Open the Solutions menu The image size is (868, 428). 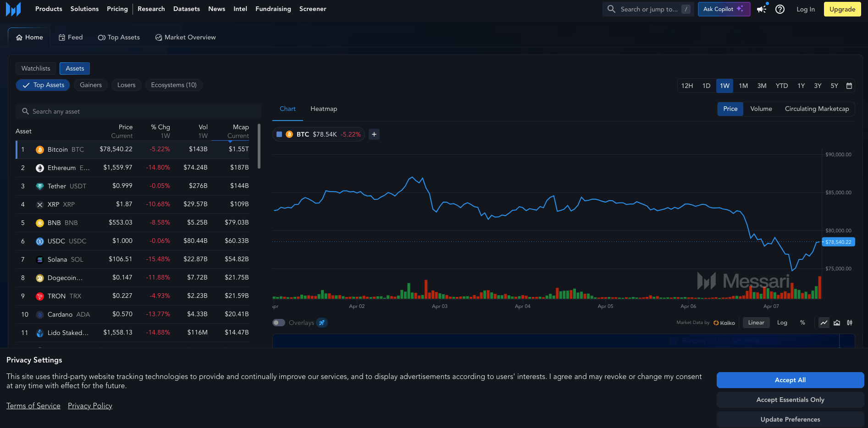click(x=84, y=9)
